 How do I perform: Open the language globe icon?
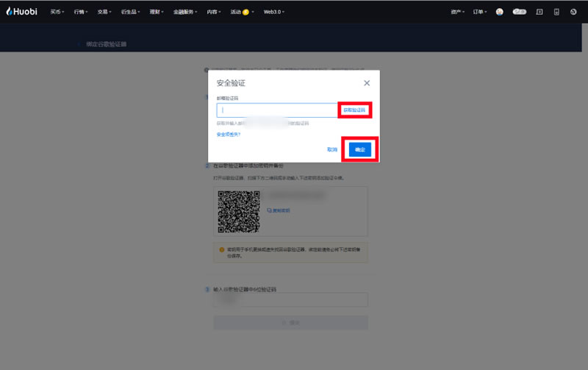point(573,12)
